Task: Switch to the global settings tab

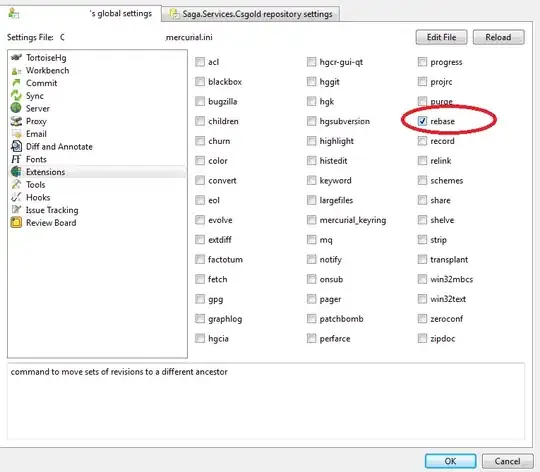Action: tap(81, 13)
